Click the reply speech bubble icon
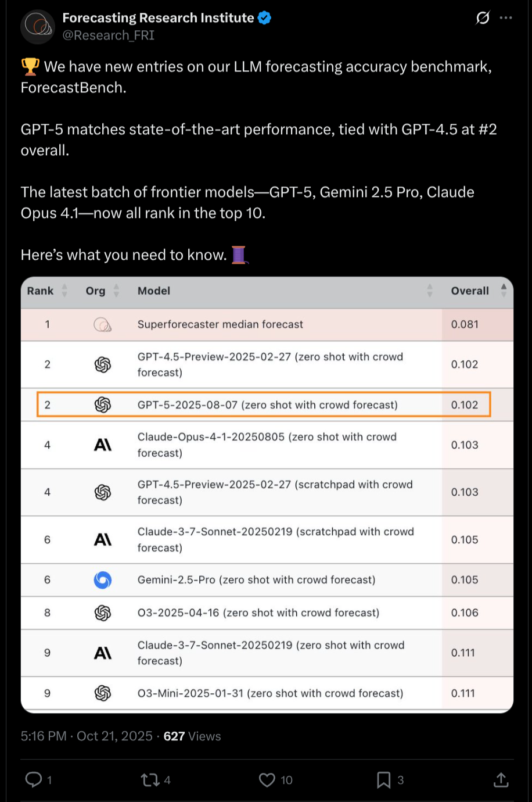532x802 pixels. (x=34, y=779)
